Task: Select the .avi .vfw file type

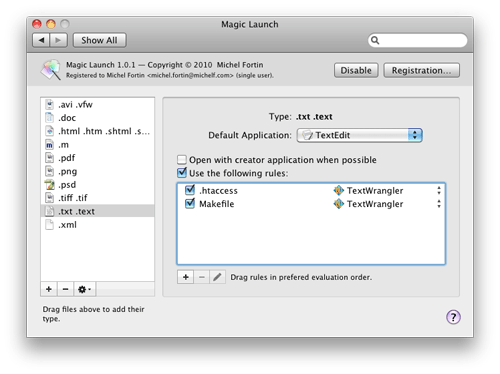Action: click(97, 105)
